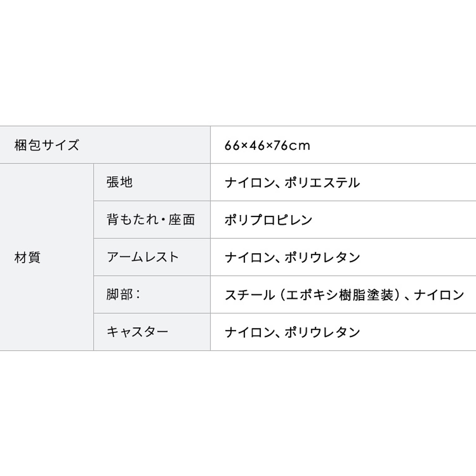Click the ポリプロピレン material value

268,220
